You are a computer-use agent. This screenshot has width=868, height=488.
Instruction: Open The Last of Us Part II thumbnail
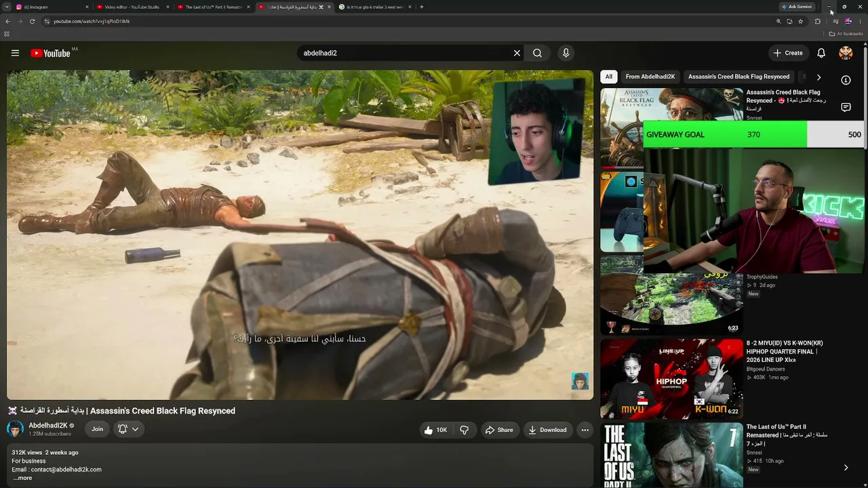tap(671, 455)
